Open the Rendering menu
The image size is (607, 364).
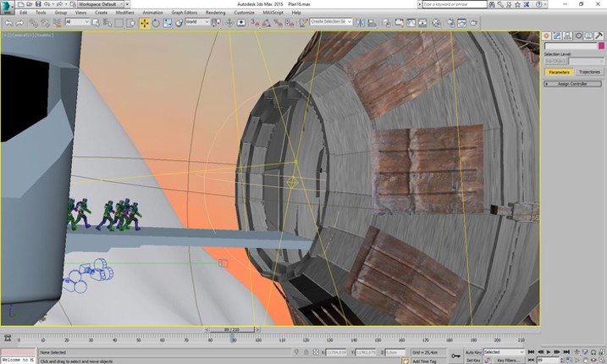click(215, 13)
